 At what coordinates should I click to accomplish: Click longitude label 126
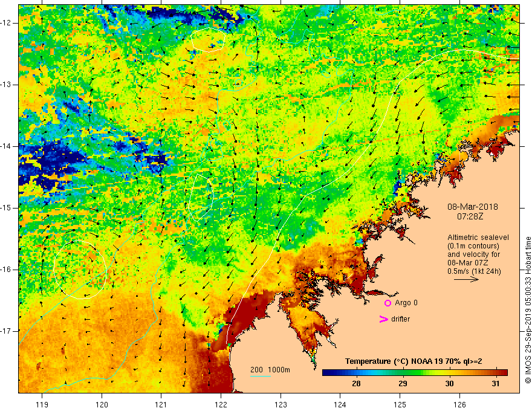pos(459,404)
